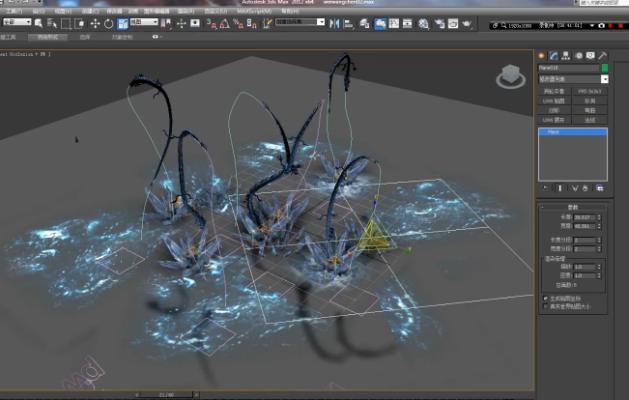Toggle the Spinner Snap button
629x400 pixels.
tap(252, 24)
